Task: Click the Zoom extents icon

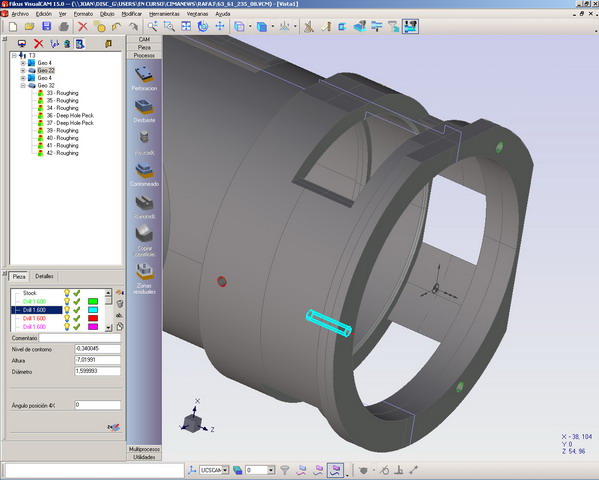Action: [186, 26]
